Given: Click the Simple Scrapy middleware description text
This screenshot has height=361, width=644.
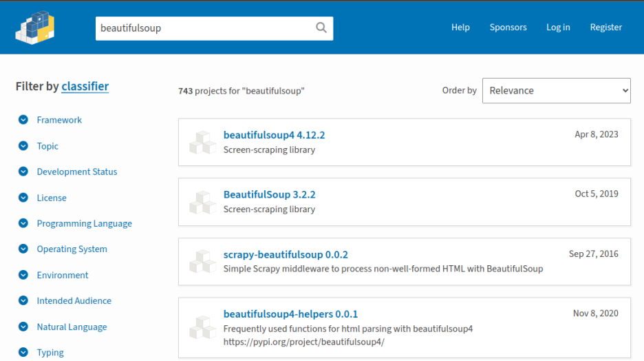Looking at the screenshot, I should click(x=383, y=269).
